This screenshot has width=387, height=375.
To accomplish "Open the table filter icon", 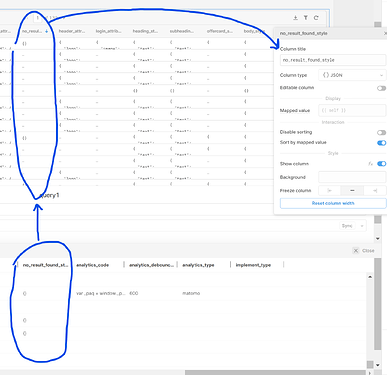I will 306,18.
